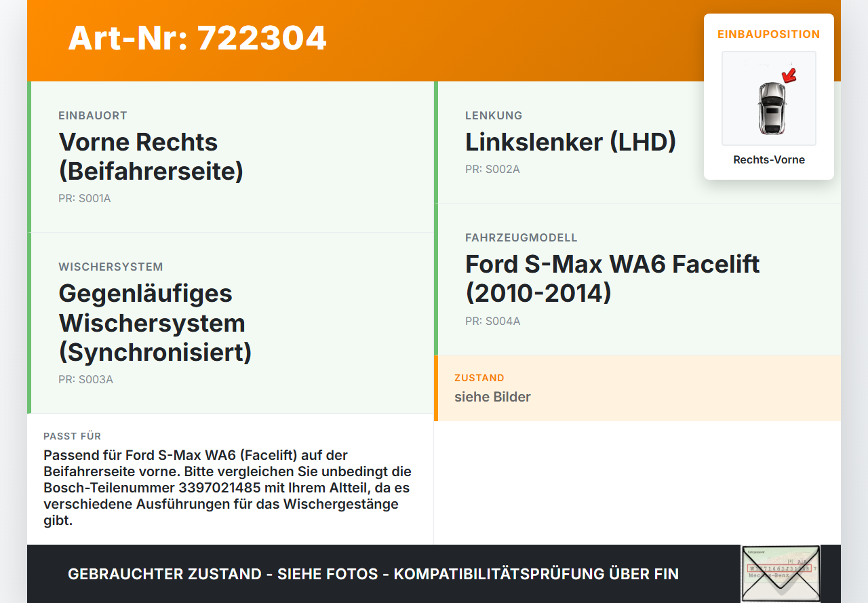The width and height of the screenshot is (868, 603).
Task: Click the ZUSTAND label
Action: [x=479, y=378]
